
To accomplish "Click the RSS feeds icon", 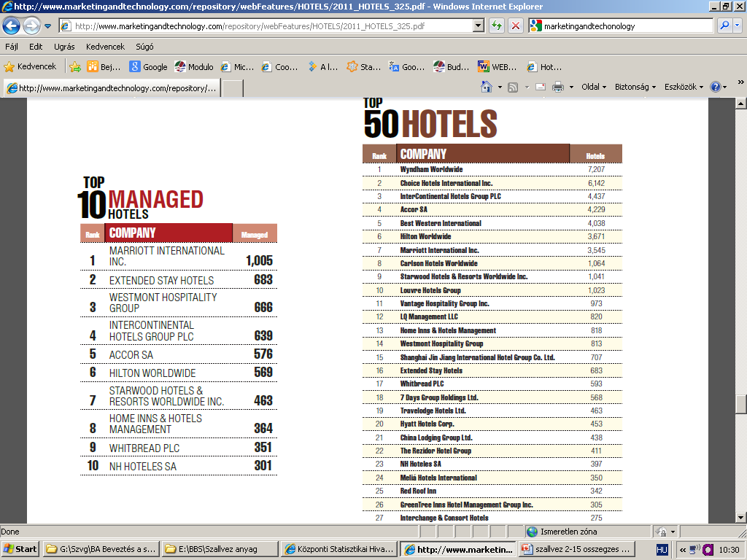I will [x=513, y=87].
